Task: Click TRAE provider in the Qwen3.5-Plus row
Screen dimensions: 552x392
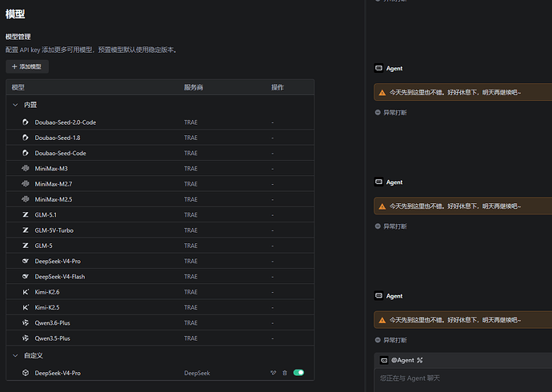Action: 190,338
